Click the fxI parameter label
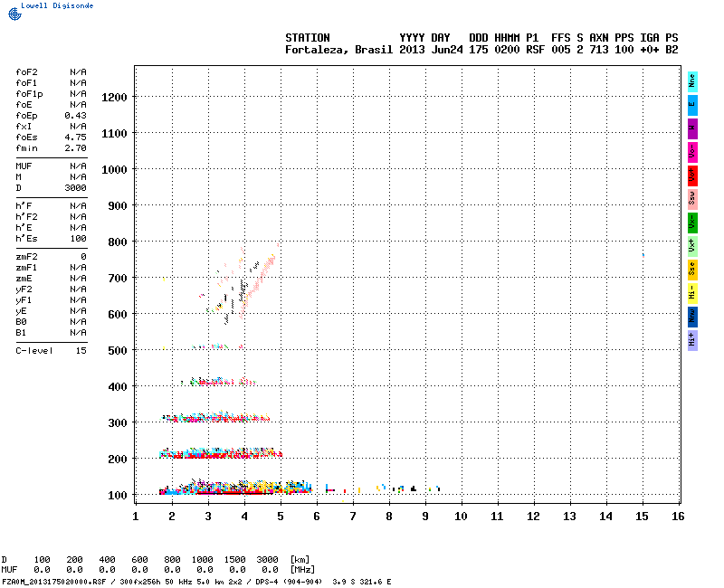The width and height of the screenshot is (724, 588). tap(24, 127)
